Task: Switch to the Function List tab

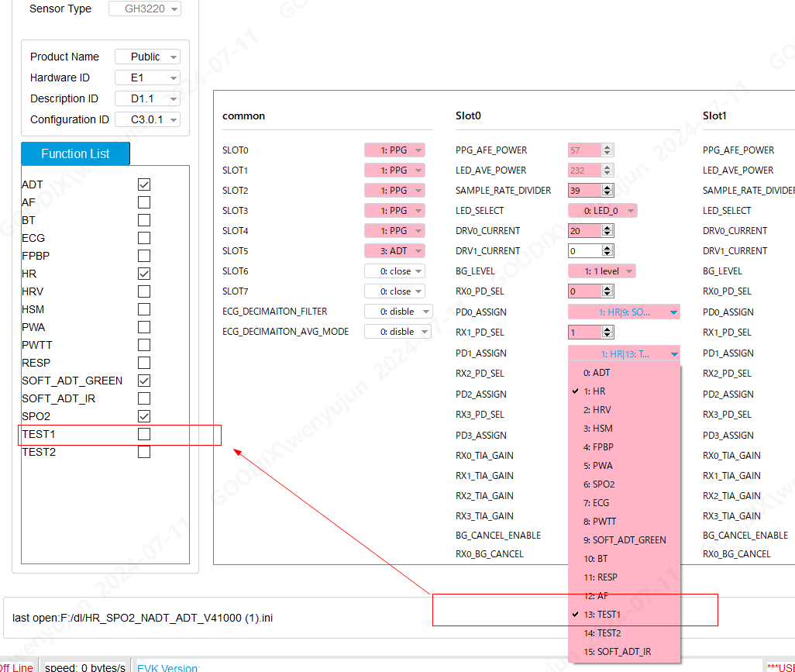Action: [75, 153]
